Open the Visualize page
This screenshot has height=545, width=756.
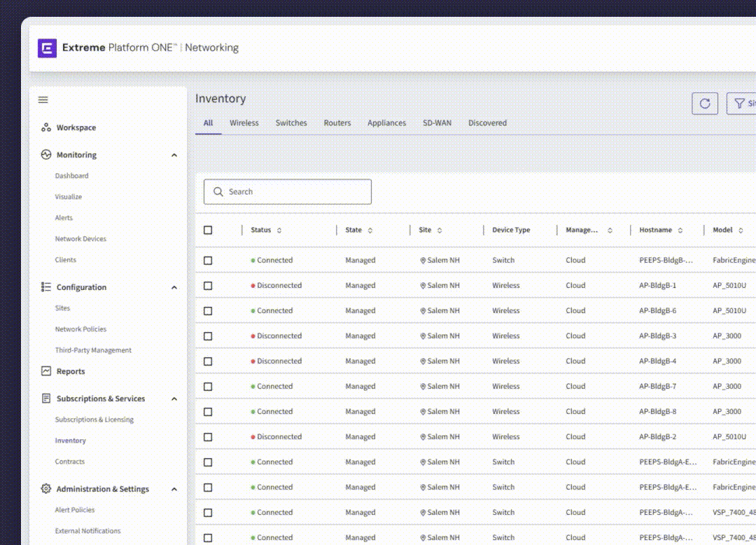coord(69,197)
